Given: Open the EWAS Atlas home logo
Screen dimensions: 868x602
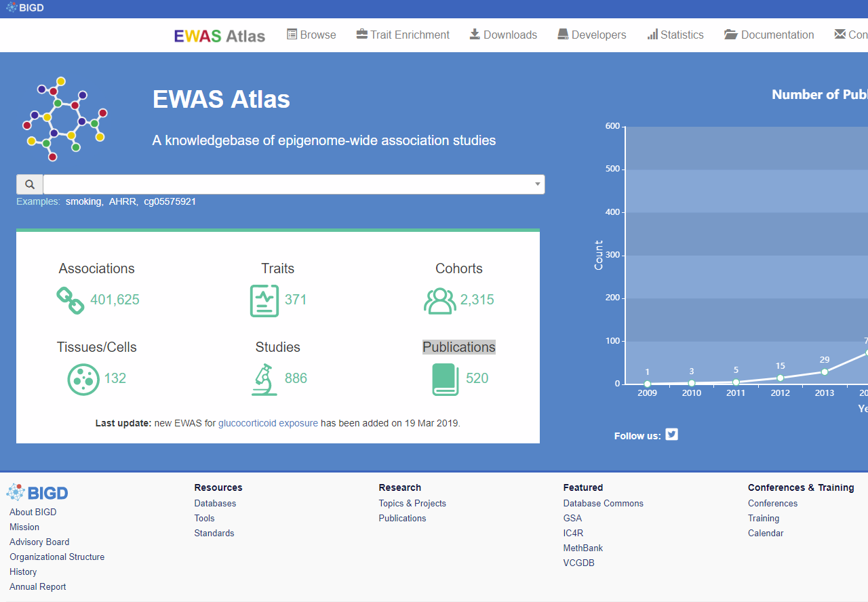Looking at the screenshot, I should tap(220, 35).
